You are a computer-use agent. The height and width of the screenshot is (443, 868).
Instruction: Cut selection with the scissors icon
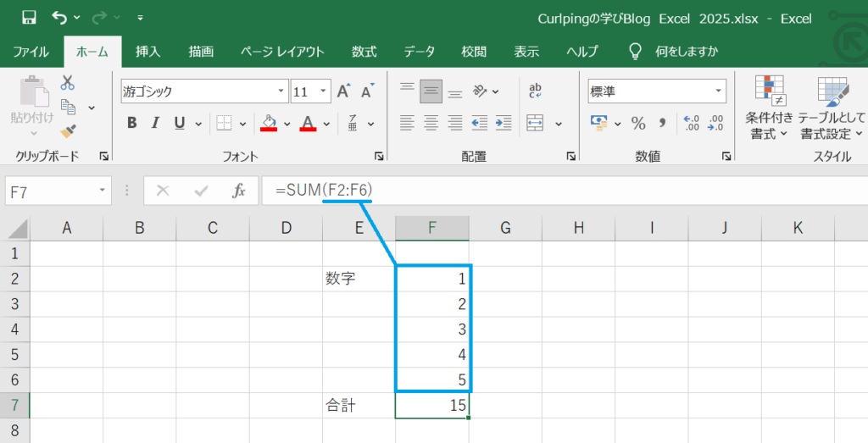[68, 83]
